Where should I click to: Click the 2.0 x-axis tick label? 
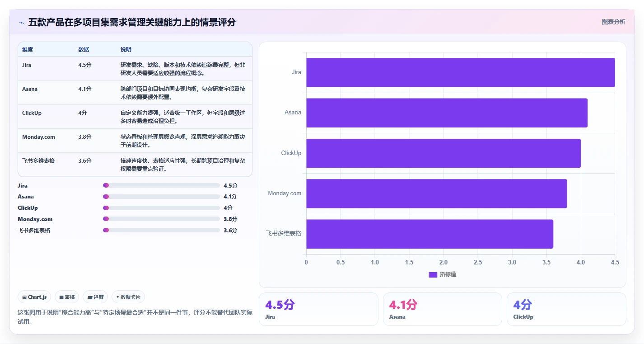[x=443, y=262]
